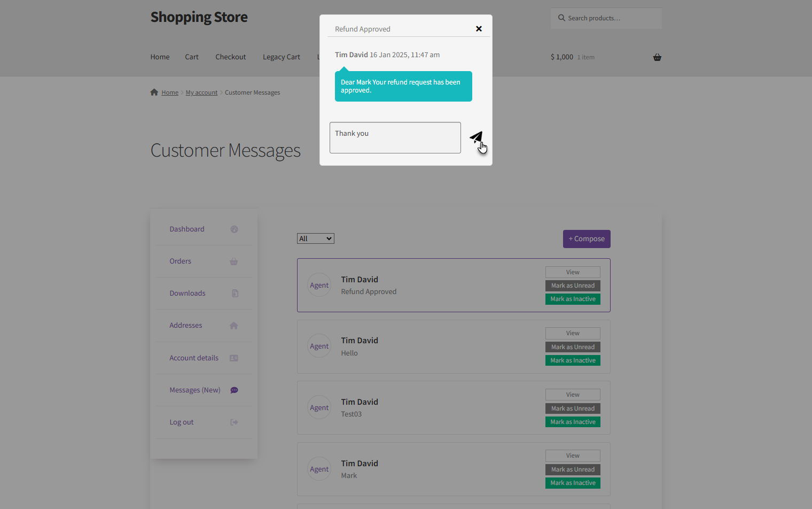
Task: Click the Agent avatar of Mark row
Action: 319,469
